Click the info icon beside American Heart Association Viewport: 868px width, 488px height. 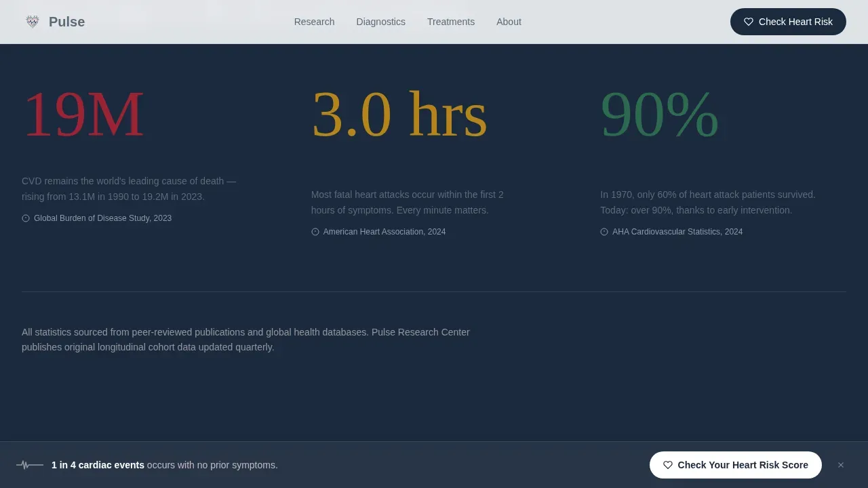coord(315,232)
